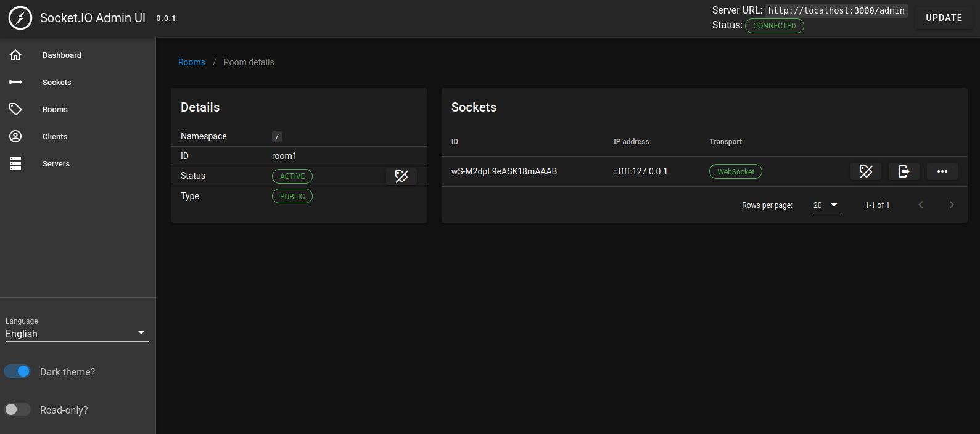Click socket ID wS-M2dpL9eASK18mAAAB row

[x=504, y=171]
